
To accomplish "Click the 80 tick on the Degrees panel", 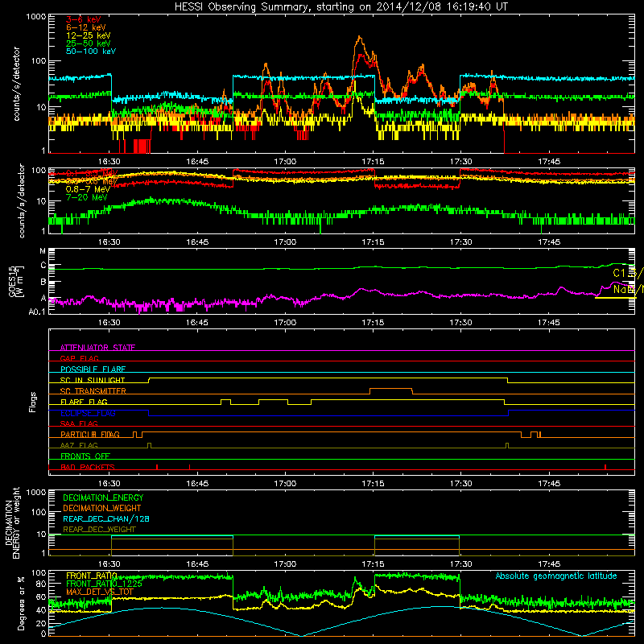I will pyautogui.click(x=42, y=584).
